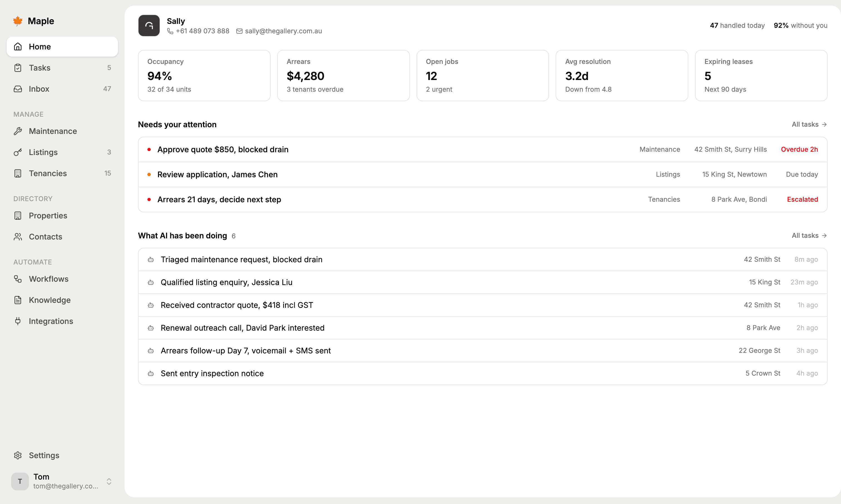Screen dimensions: 841x504
Task: Click the Integrations plug icon
Action: (18, 321)
